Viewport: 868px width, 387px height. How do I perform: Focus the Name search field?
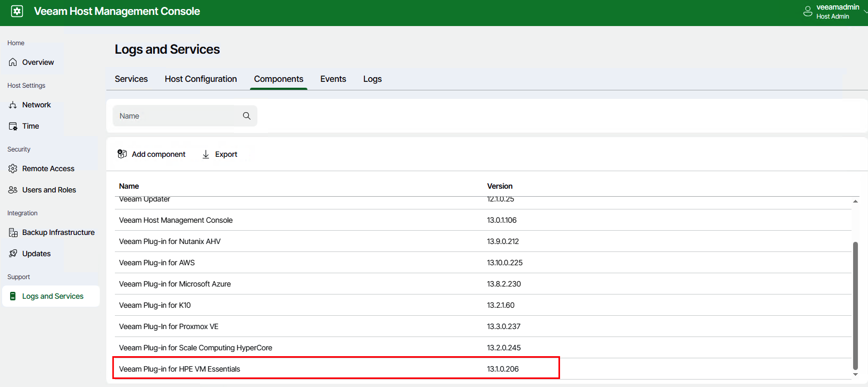tap(185, 116)
